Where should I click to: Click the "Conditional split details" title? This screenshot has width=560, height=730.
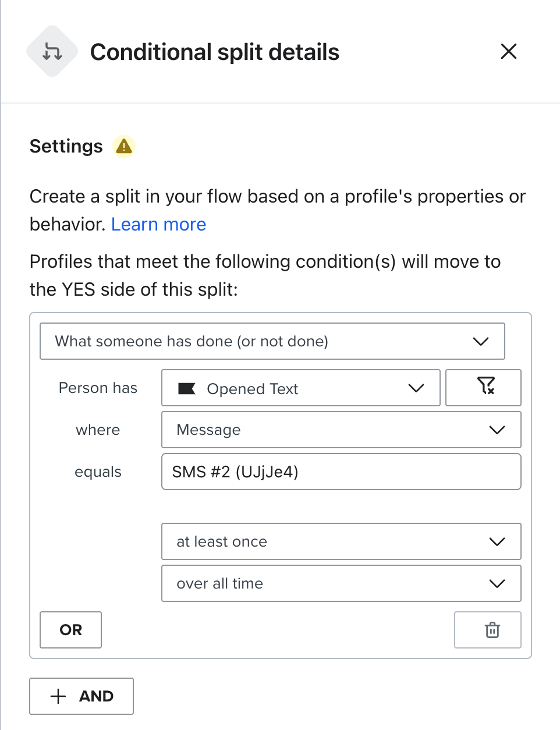(215, 52)
